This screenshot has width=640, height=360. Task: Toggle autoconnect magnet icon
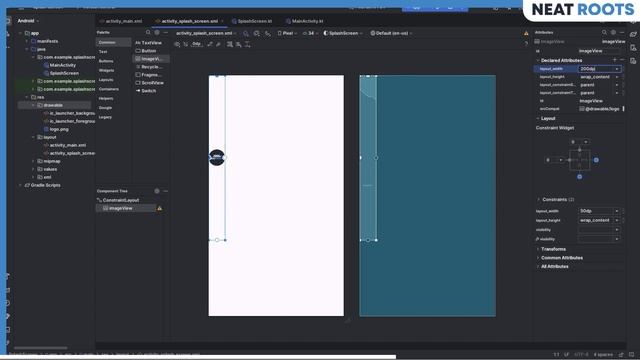coord(186,44)
